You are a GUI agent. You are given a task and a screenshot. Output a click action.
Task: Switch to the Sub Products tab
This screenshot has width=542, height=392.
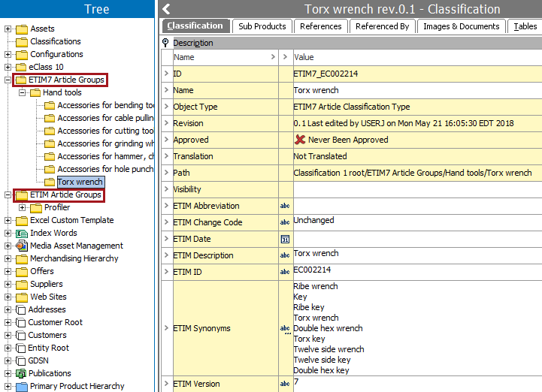[262, 26]
